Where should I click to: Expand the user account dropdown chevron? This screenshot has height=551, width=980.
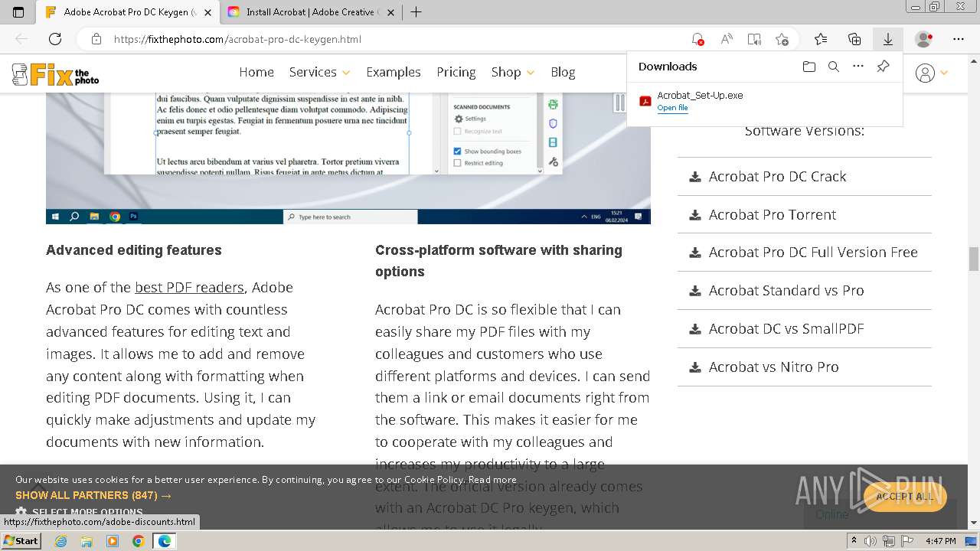pyautogui.click(x=944, y=73)
